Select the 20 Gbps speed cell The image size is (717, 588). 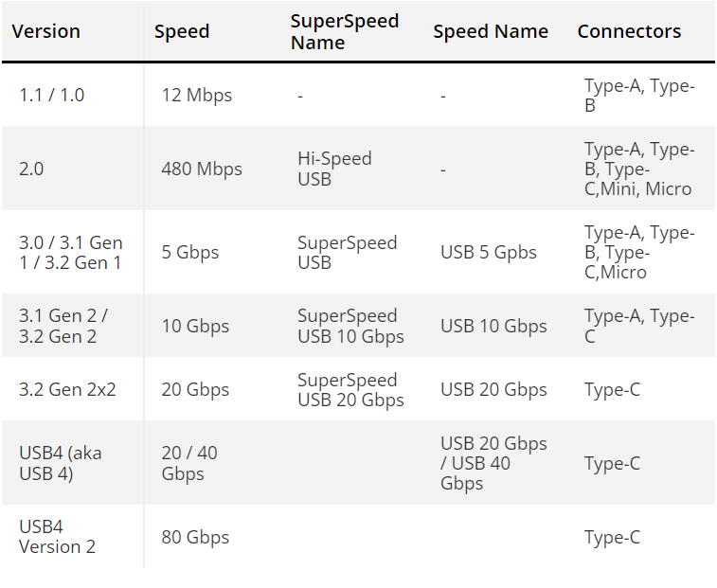tap(195, 389)
